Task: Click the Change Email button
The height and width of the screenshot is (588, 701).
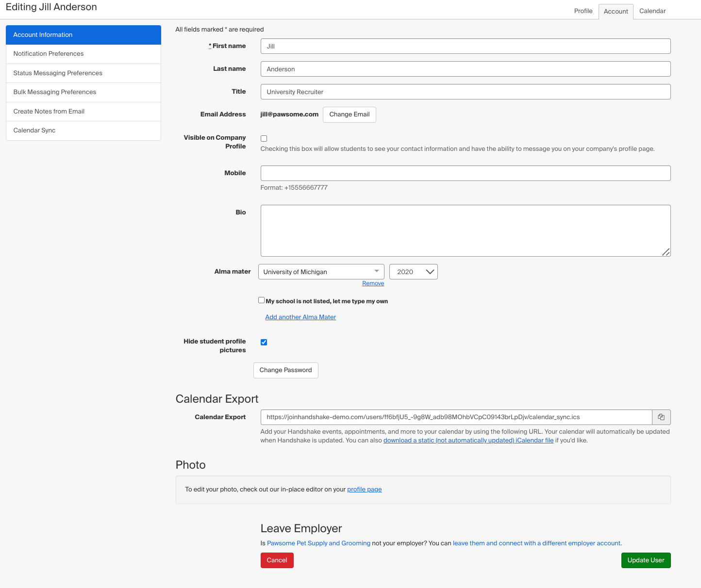Action: tap(349, 114)
